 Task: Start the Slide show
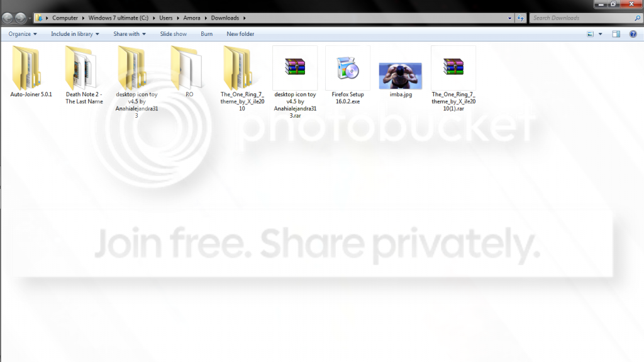pyautogui.click(x=174, y=34)
